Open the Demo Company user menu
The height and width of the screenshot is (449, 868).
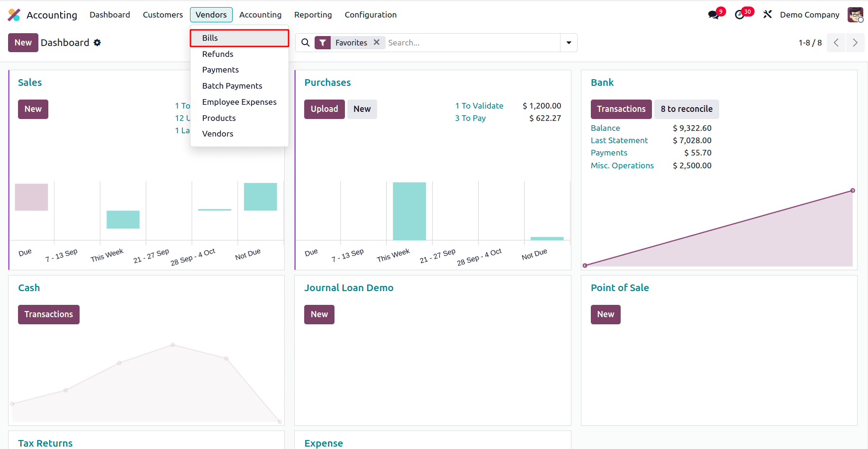pos(809,15)
